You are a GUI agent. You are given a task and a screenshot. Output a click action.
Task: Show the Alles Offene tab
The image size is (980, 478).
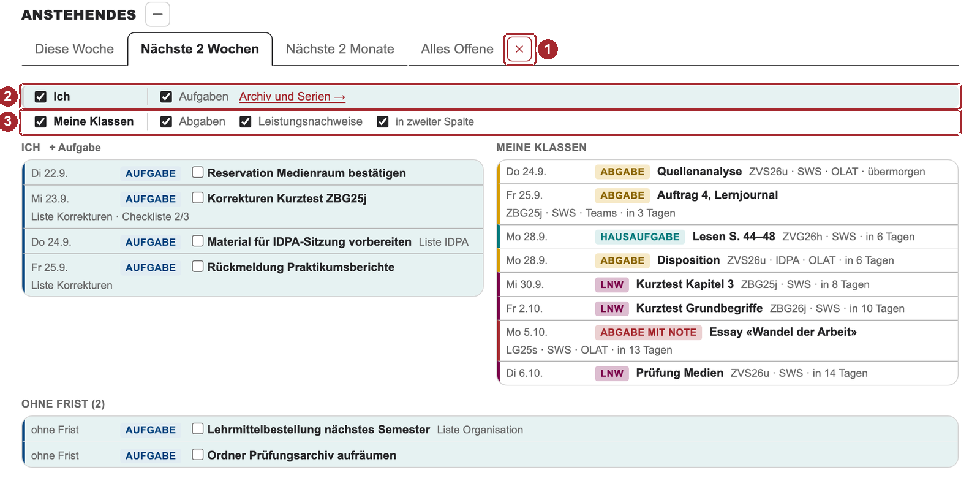point(457,49)
